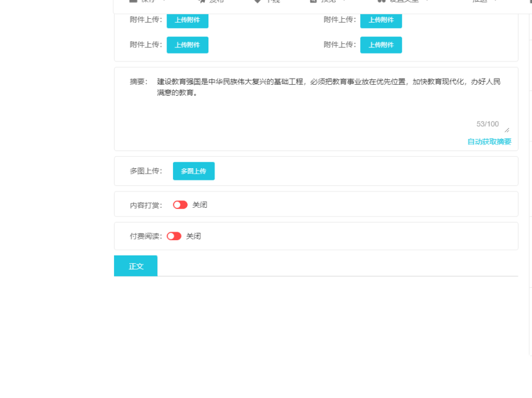Image resolution: width=532 pixels, height=398 pixels.
Task: Click the 多图上传: field label
Action: [146, 171]
